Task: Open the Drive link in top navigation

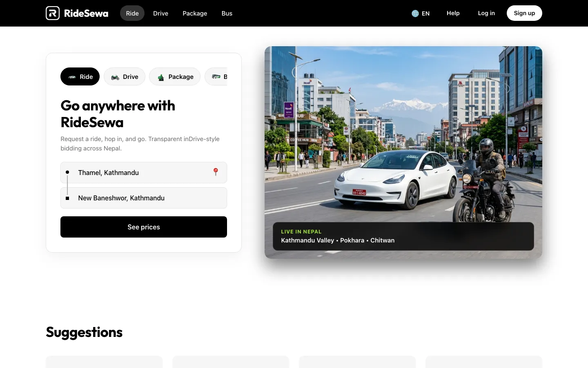Action: (160, 13)
